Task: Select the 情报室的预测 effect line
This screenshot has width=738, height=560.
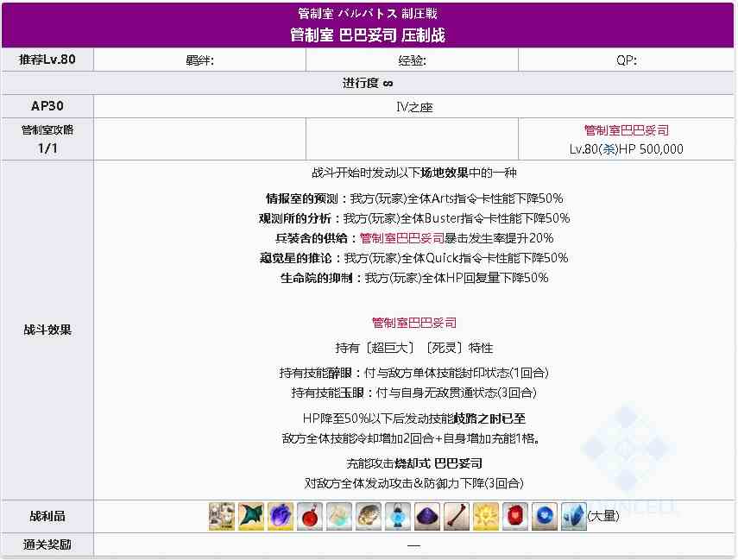Action: coord(414,198)
